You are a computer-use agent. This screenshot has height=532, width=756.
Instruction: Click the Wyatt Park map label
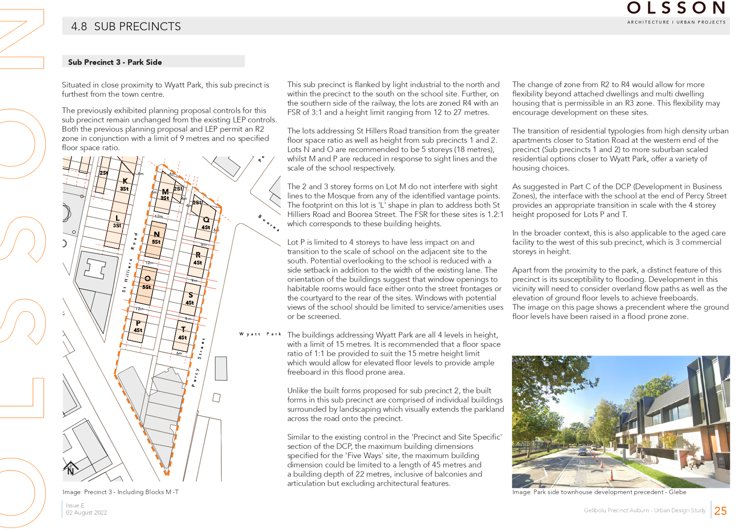pos(260,334)
